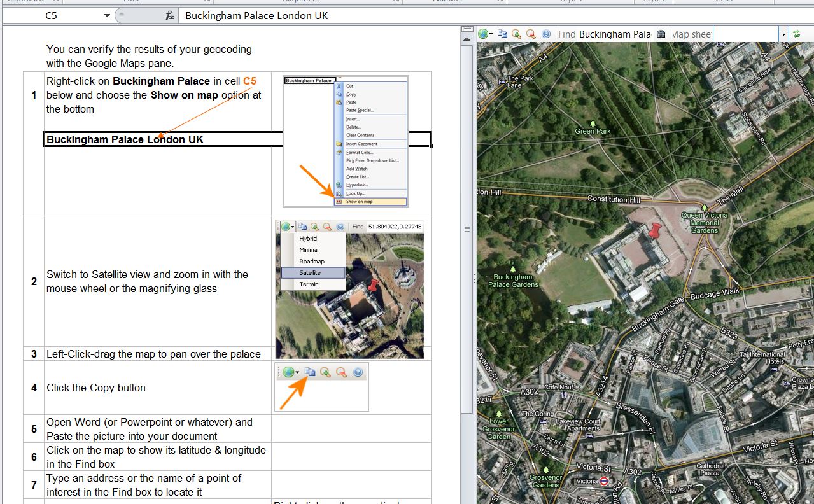Click into the Find text box
Screen dimensions: 814x504
click(x=614, y=34)
